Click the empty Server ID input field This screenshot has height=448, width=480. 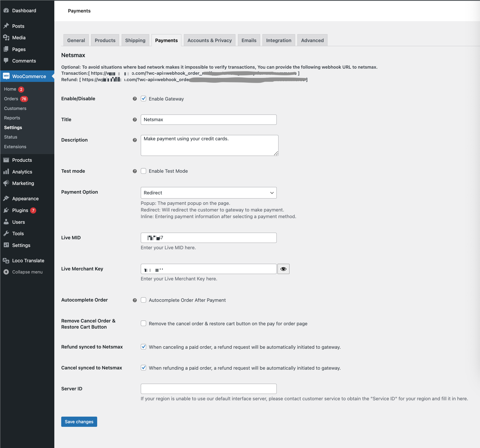point(209,389)
